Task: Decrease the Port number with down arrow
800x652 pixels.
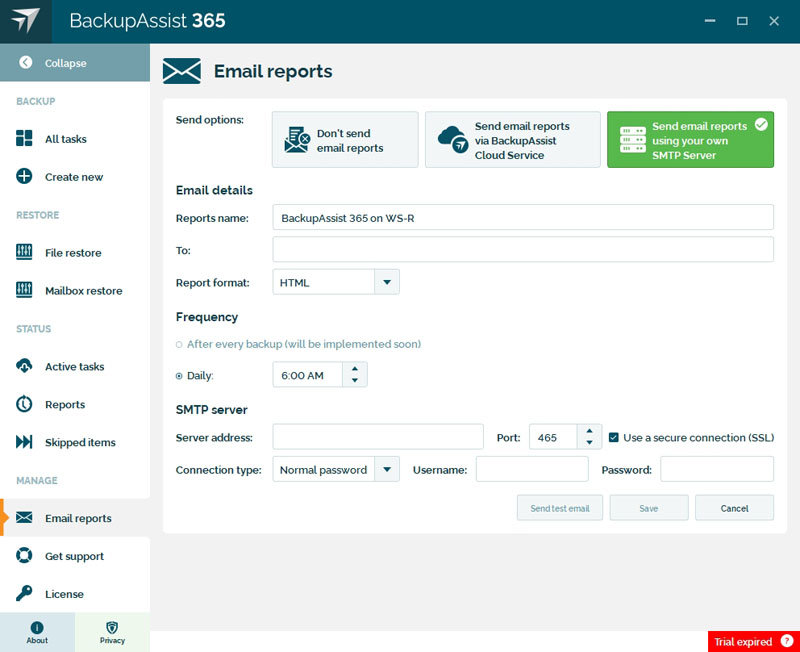Action: tap(589, 443)
